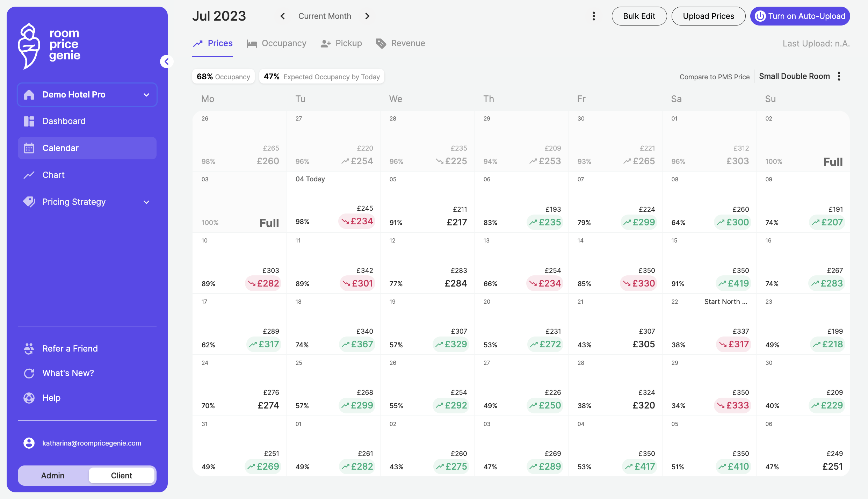The height and width of the screenshot is (499, 868).
Task: Click the RoomPriceGenie logo
Action: coord(49,46)
